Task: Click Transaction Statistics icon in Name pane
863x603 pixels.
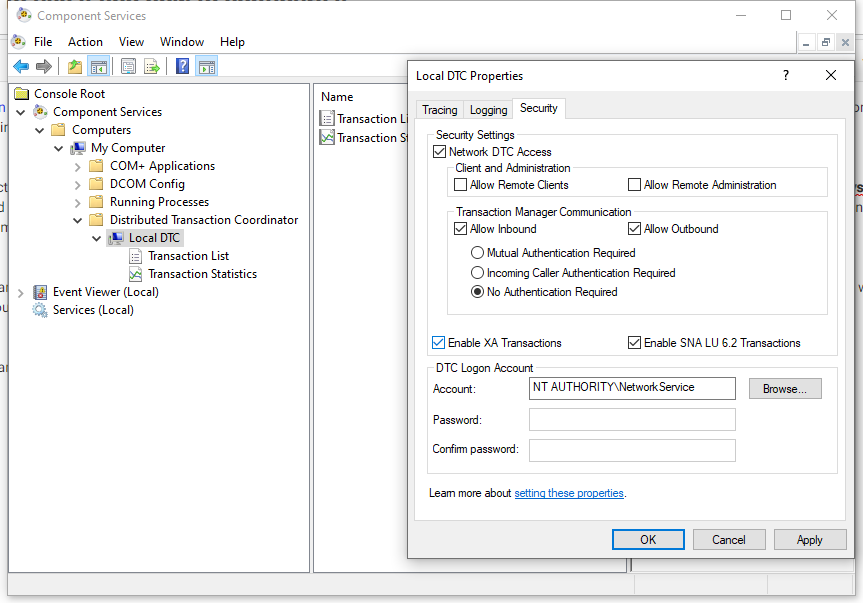Action: tap(327, 137)
